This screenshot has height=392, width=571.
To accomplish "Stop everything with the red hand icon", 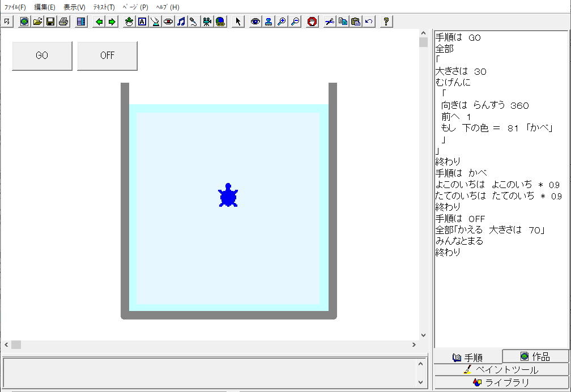I will pyautogui.click(x=312, y=22).
